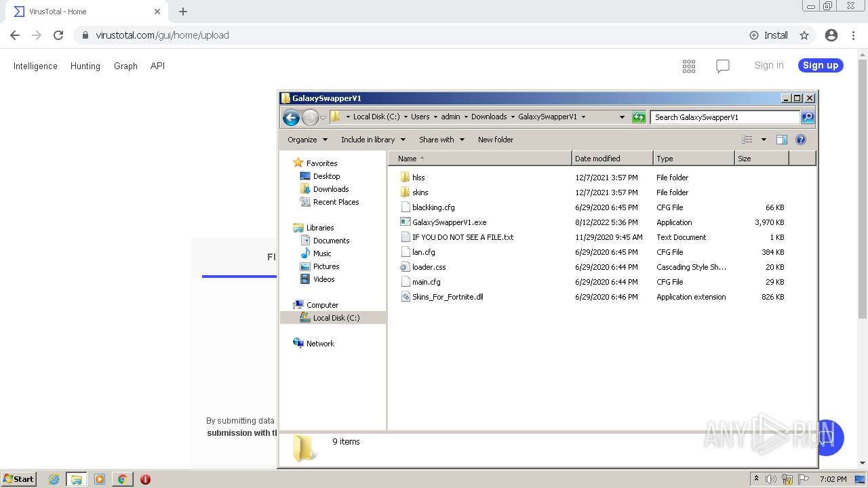Select Desktop under Favorites
The image size is (868, 488).
coord(326,176)
